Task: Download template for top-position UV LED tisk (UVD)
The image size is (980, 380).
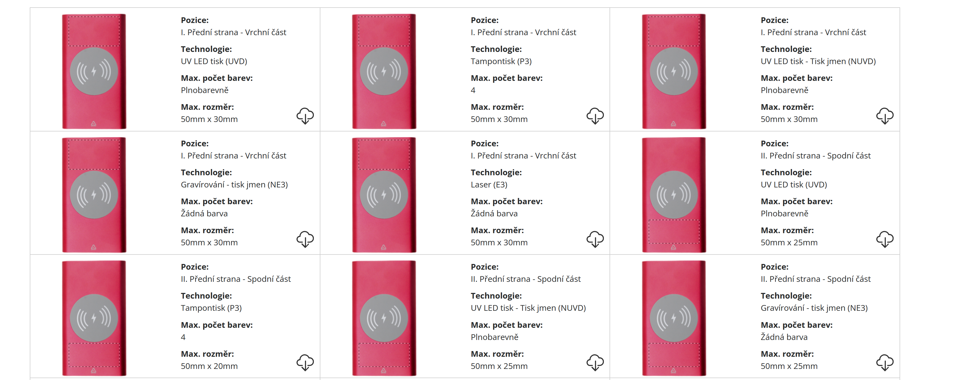Action: pyautogui.click(x=305, y=116)
